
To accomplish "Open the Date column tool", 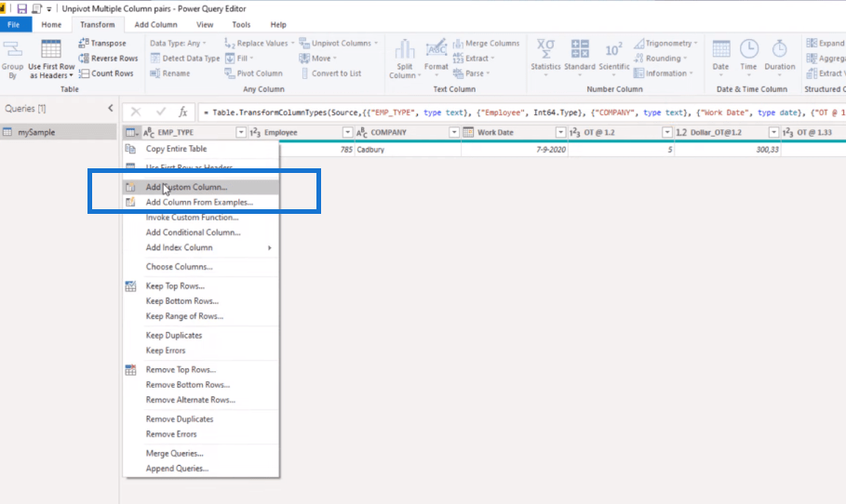I will tap(720, 59).
